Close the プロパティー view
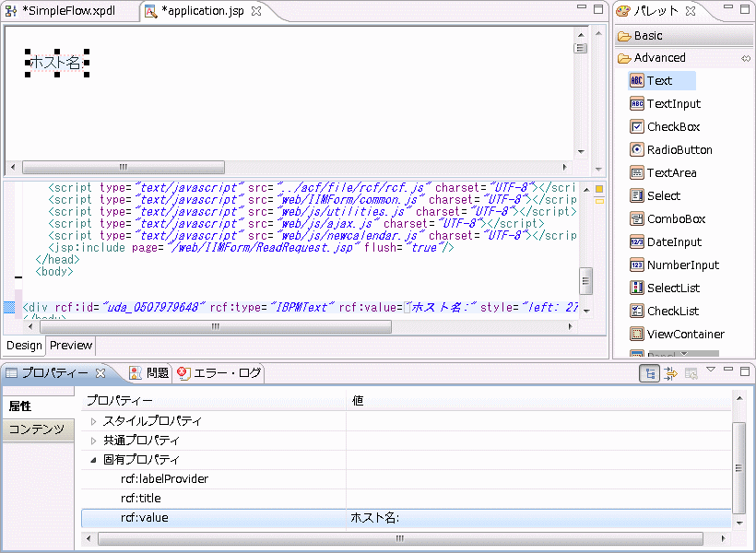 point(100,372)
